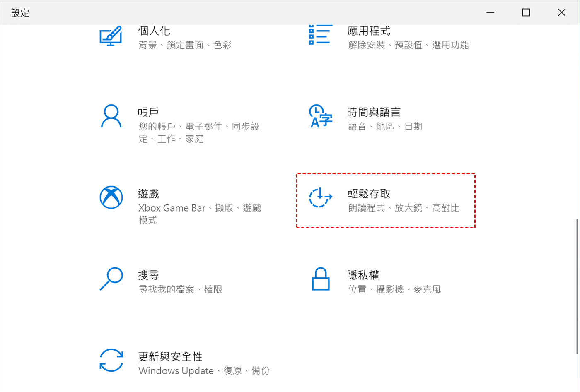
Task: Open the 個人化 paintbrush monitor icon
Action: pos(111,36)
